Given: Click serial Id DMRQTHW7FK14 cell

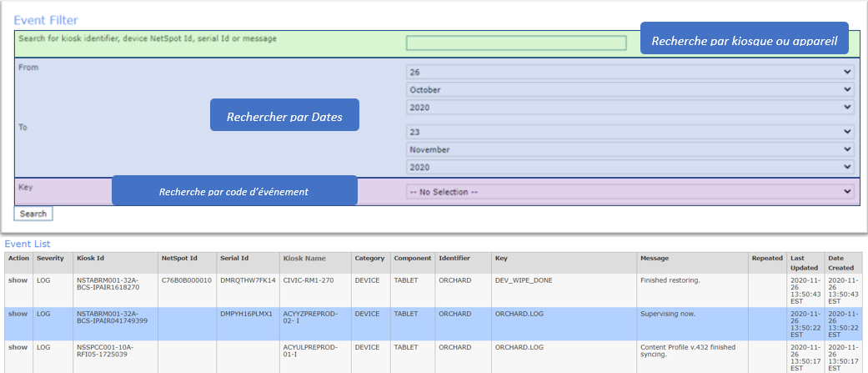Looking at the screenshot, I should point(247,280).
